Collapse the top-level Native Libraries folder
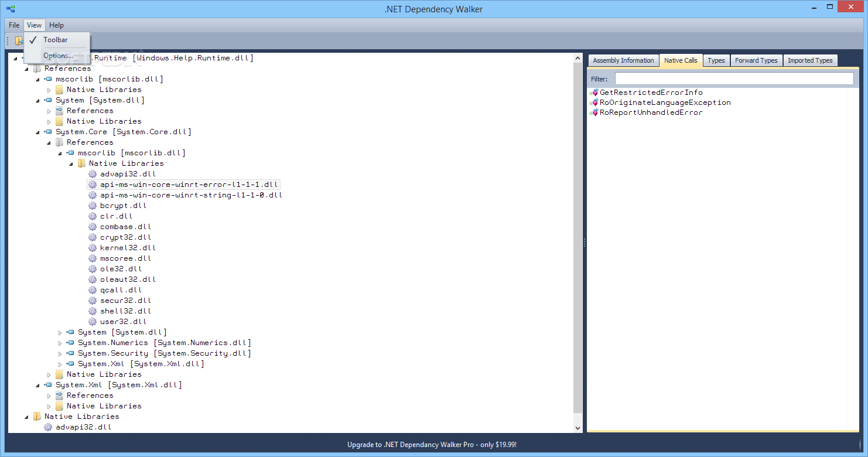868x457 pixels. point(26,417)
